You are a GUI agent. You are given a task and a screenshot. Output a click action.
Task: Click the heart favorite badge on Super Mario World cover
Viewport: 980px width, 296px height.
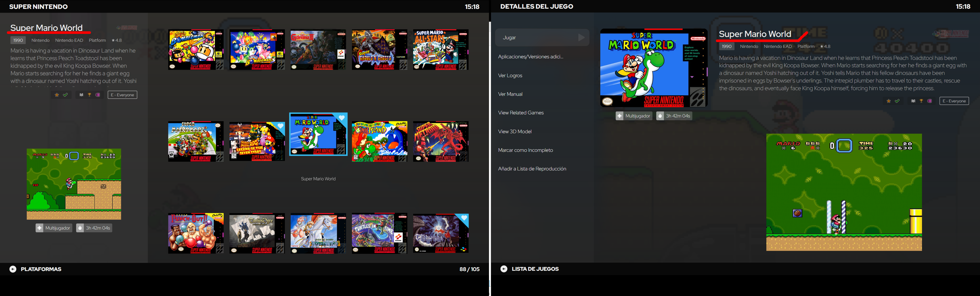(x=342, y=118)
